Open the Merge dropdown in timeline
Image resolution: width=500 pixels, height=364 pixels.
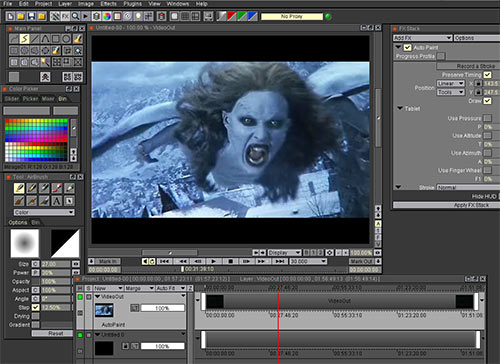click(139, 288)
